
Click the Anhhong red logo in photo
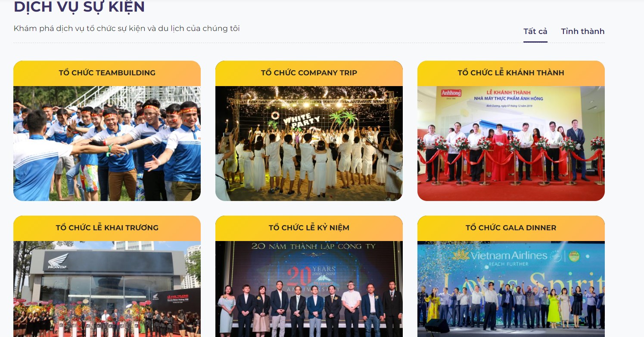click(x=451, y=93)
